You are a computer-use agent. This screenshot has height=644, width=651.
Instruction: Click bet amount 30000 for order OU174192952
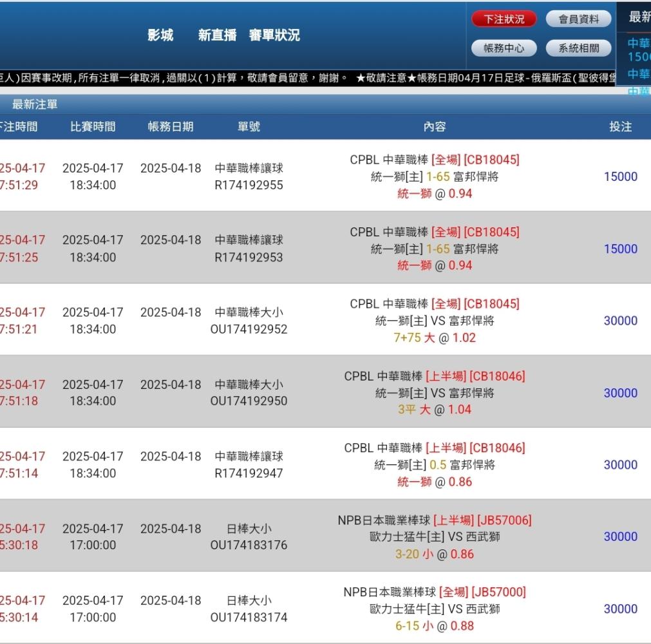tap(620, 321)
